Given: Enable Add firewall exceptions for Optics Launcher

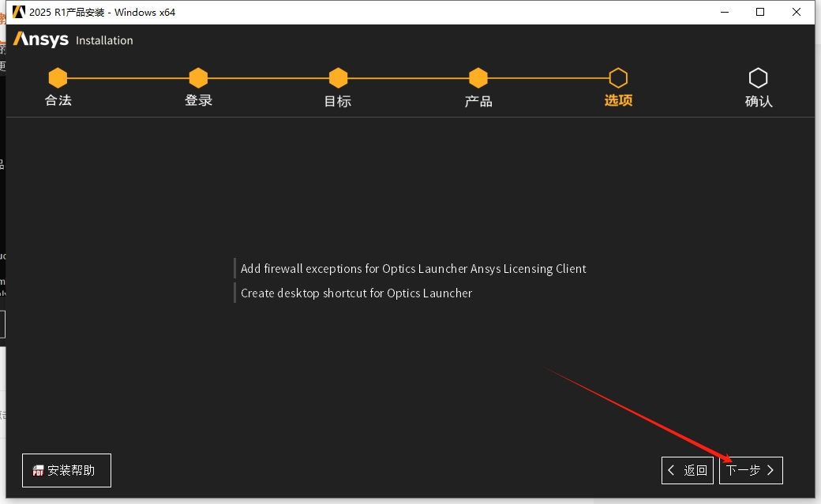Looking at the screenshot, I should click(410, 268).
